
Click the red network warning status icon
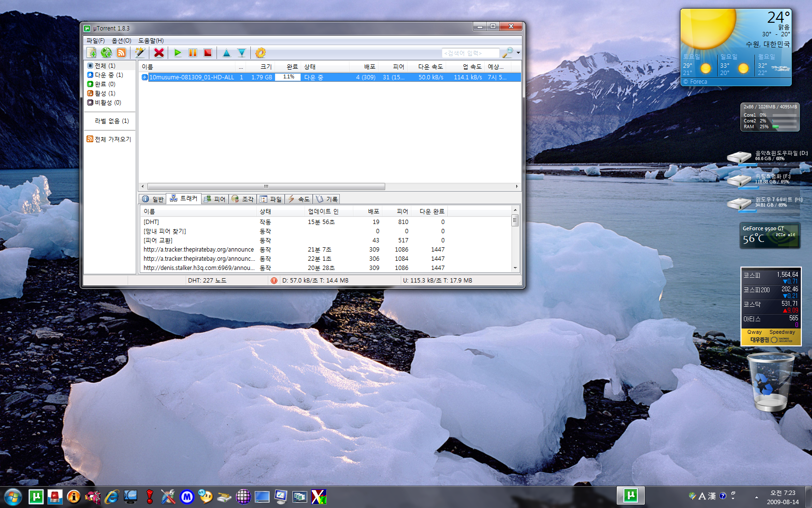click(274, 281)
